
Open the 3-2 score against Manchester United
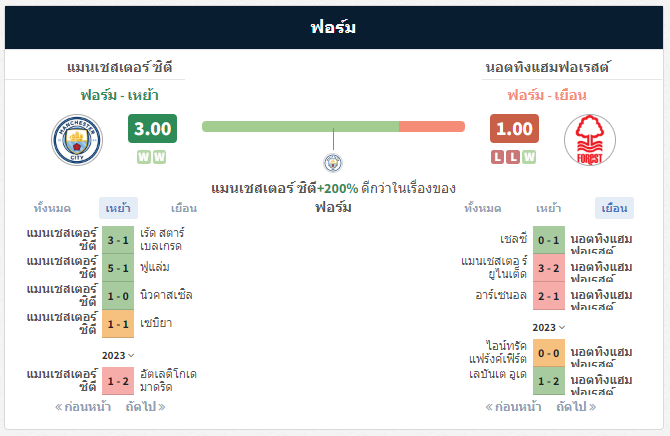(549, 268)
